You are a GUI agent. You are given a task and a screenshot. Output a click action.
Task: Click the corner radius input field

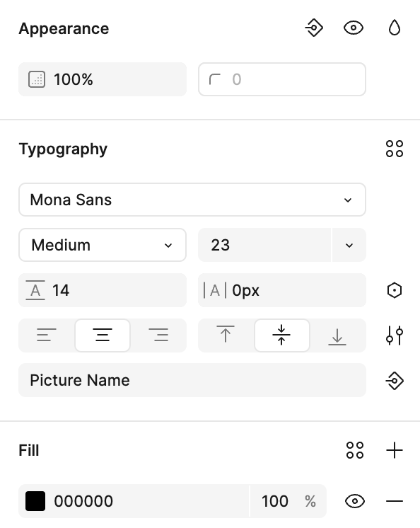tap(282, 79)
